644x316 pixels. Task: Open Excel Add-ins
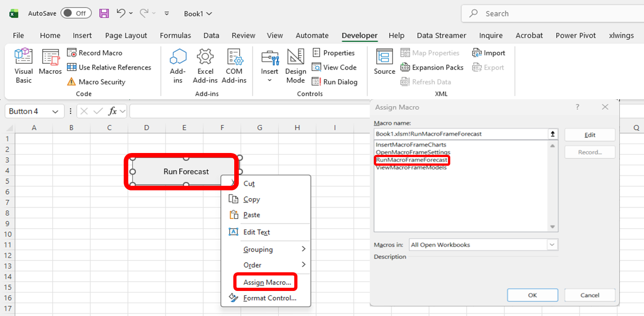tap(205, 66)
